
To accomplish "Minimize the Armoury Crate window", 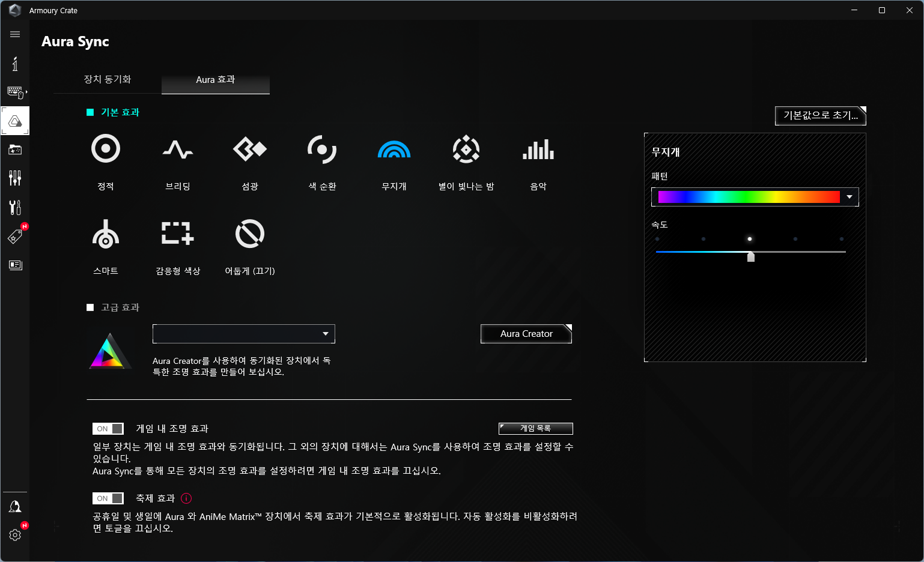I will click(854, 10).
